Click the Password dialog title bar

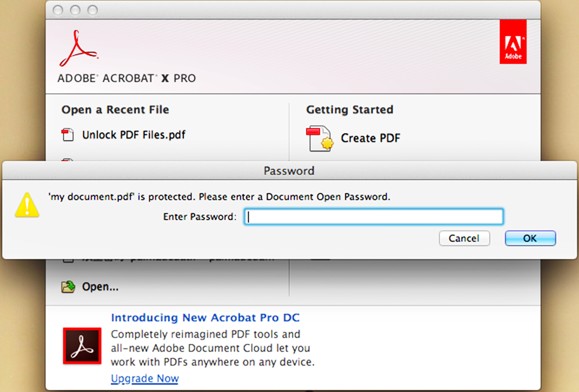(288, 171)
